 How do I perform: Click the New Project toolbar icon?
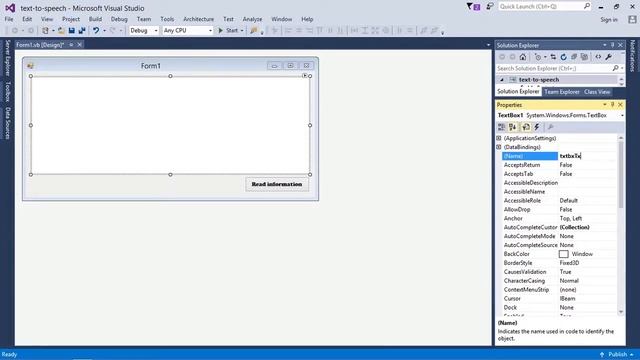45,31
